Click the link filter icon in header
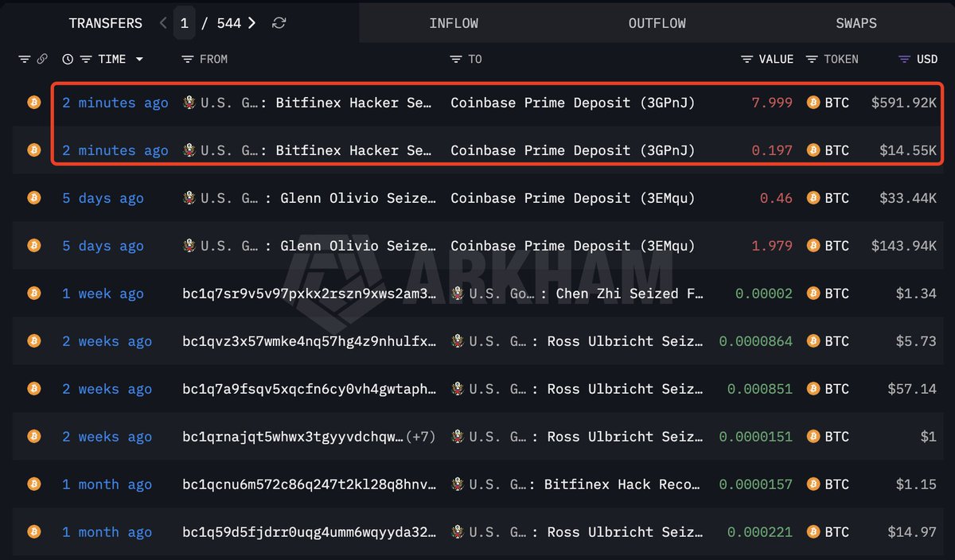Screen dimensions: 955x560 41,59
